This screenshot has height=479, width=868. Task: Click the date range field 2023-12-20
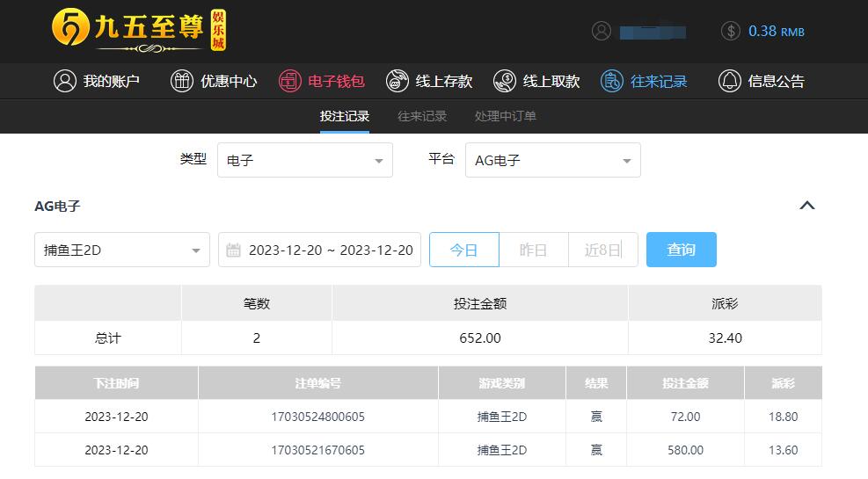tap(319, 250)
